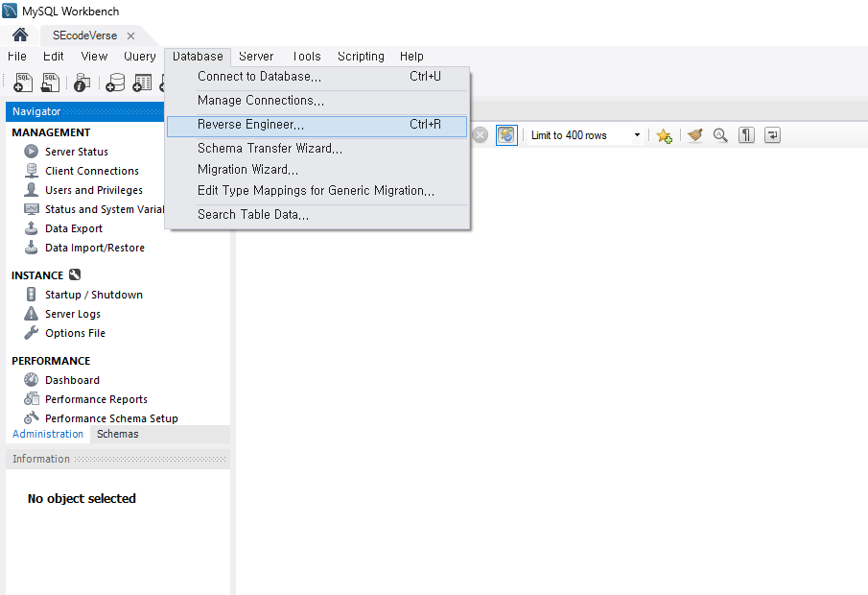The width and height of the screenshot is (868, 595).
Task: Choose Reverse Engineer menu entry
Action: [x=317, y=125]
